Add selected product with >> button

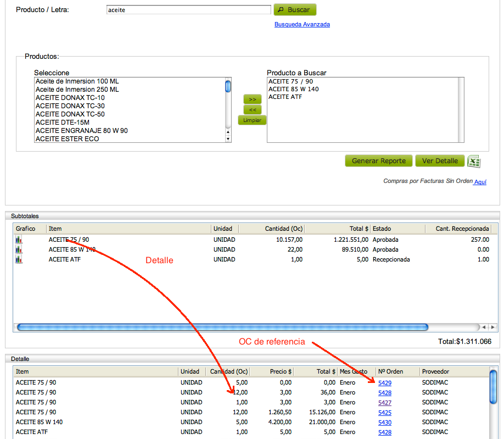pyautogui.click(x=253, y=99)
